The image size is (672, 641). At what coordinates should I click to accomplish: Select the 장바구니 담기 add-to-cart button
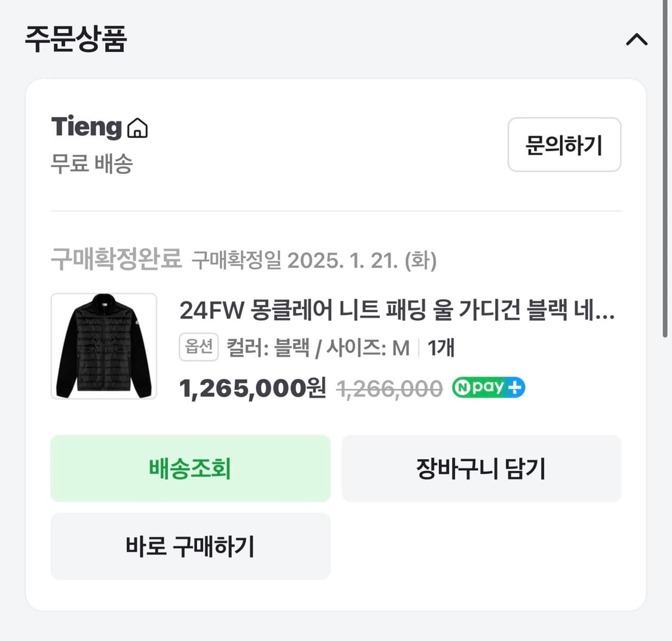point(481,468)
